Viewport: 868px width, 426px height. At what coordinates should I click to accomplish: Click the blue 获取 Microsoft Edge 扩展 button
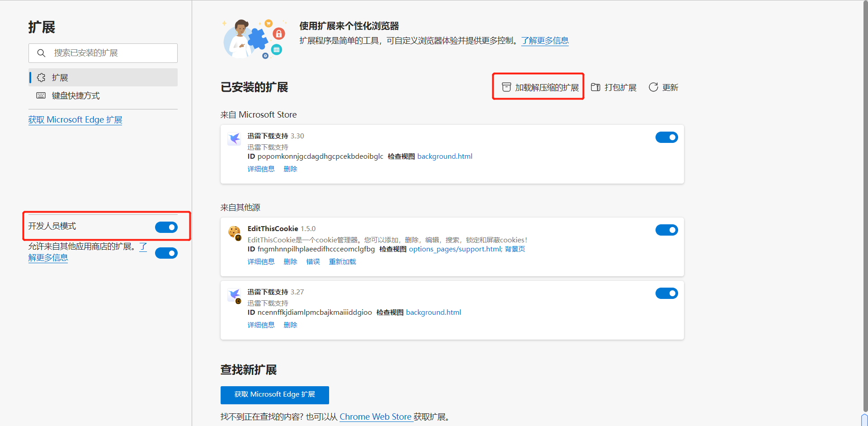[x=274, y=395]
